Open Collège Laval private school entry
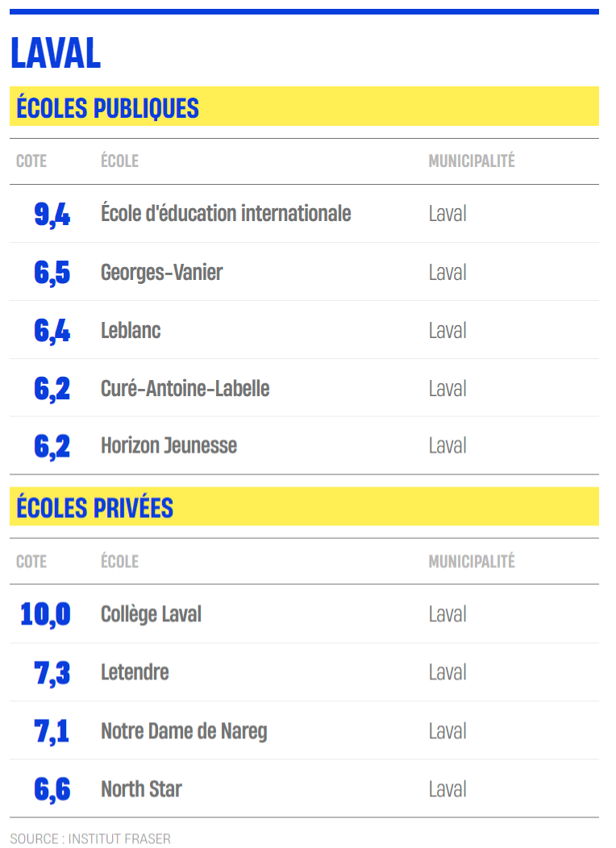Image resolution: width=616 pixels, height=848 pixels. tap(152, 614)
